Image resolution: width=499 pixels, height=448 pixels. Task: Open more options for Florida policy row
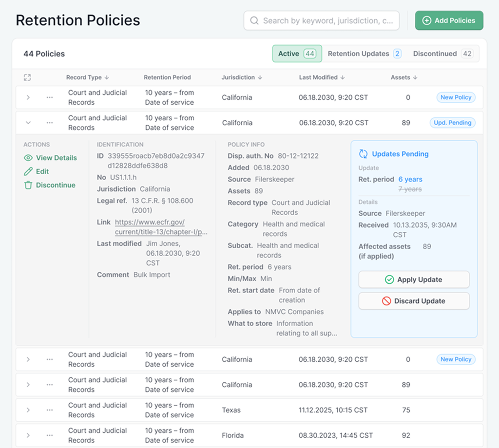[x=50, y=435]
